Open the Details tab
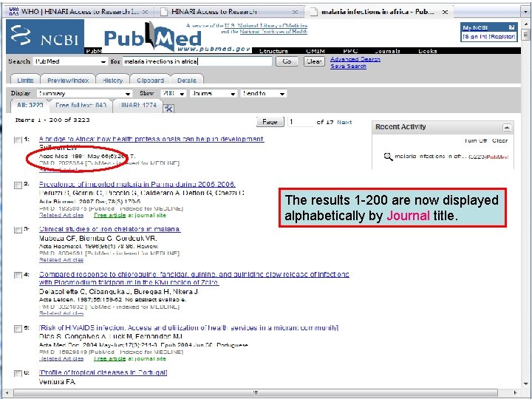 (x=187, y=80)
